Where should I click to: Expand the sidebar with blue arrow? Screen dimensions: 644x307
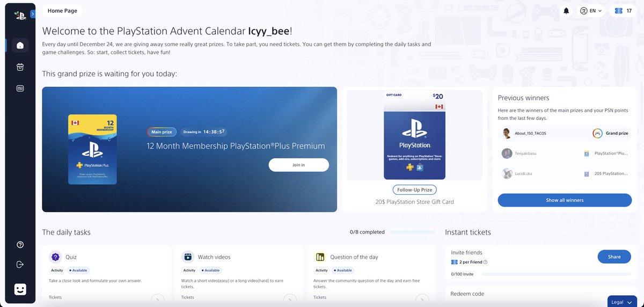click(33, 14)
